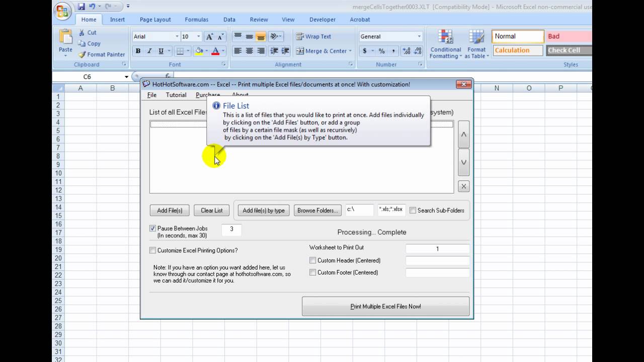
Task: Toggle Bold formatting
Action: [x=138, y=51]
